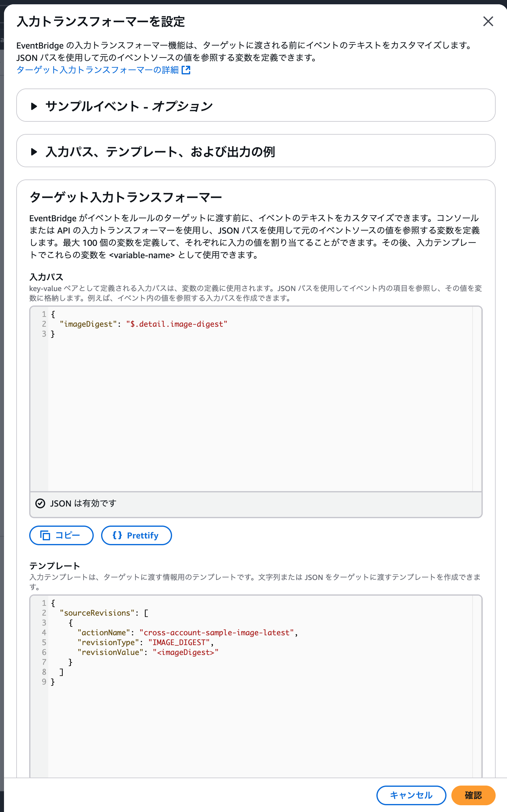507x812 pixels.
Task: Click the external link icon beside the details link
Action: coord(186,70)
